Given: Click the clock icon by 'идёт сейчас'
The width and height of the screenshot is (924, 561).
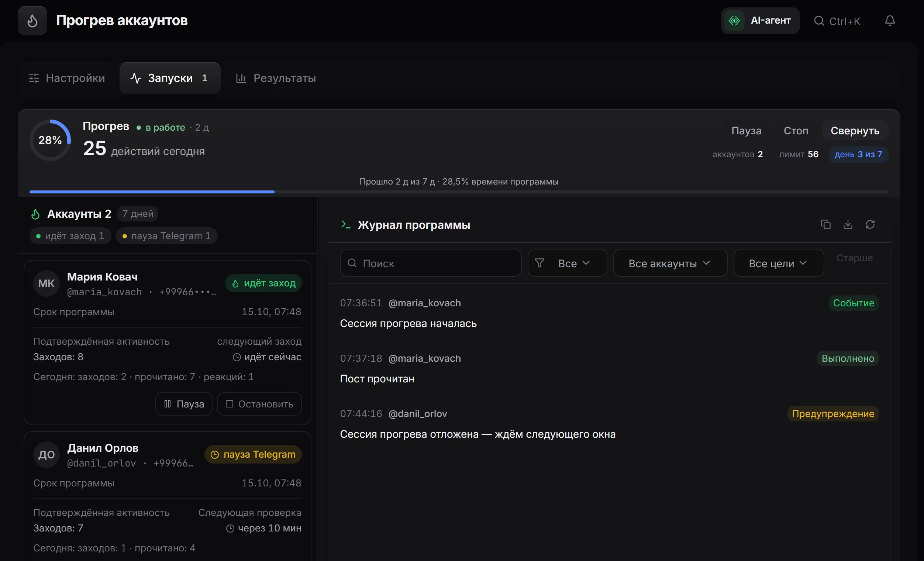Looking at the screenshot, I should tap(237, 357).
